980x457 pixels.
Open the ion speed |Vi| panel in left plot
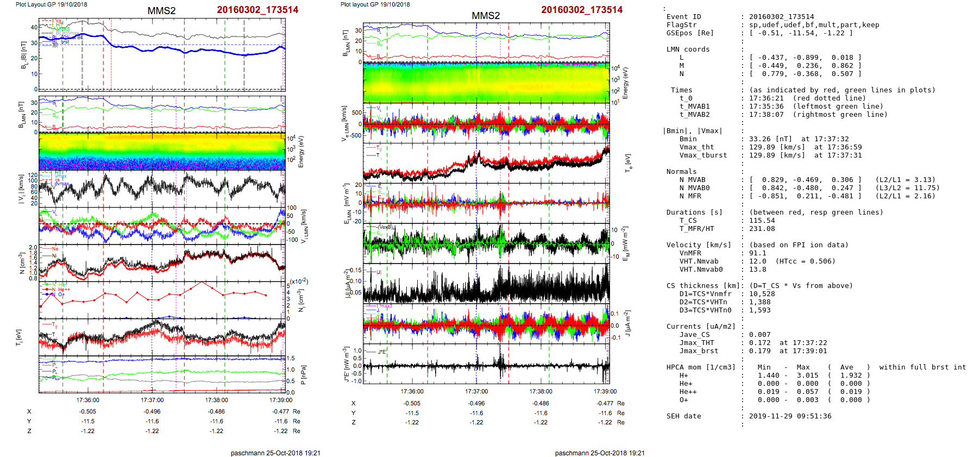162,189
